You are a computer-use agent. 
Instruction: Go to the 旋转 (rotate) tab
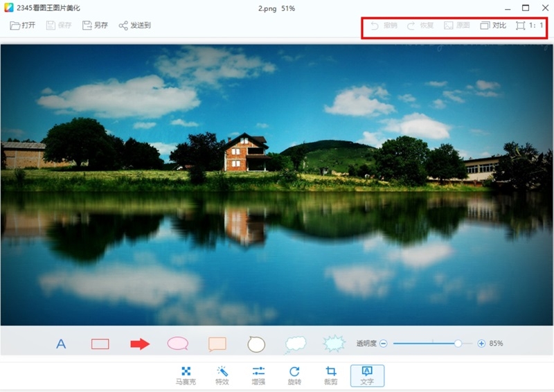pos(294,375)
